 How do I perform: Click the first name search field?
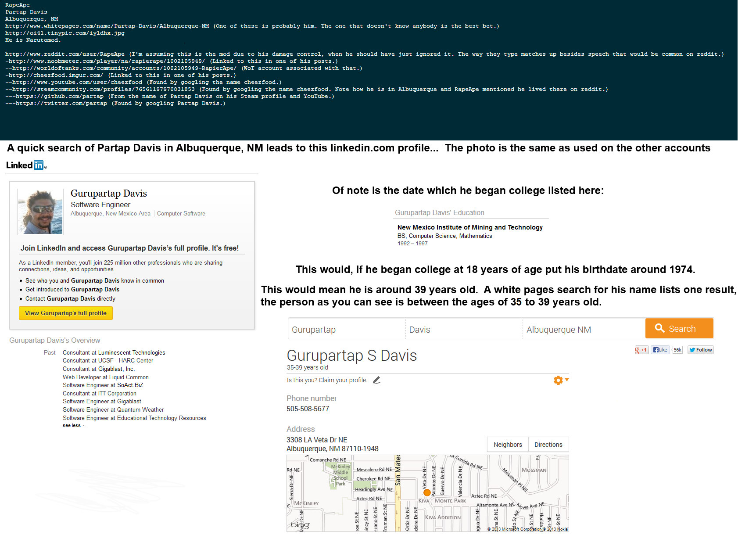(347, 329)
